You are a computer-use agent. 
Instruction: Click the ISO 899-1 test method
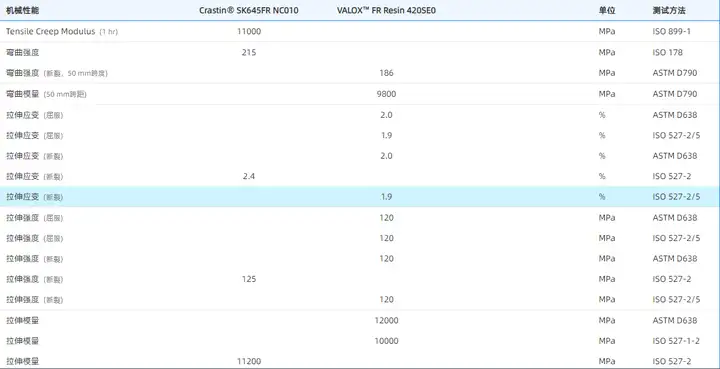click(672, 32)
